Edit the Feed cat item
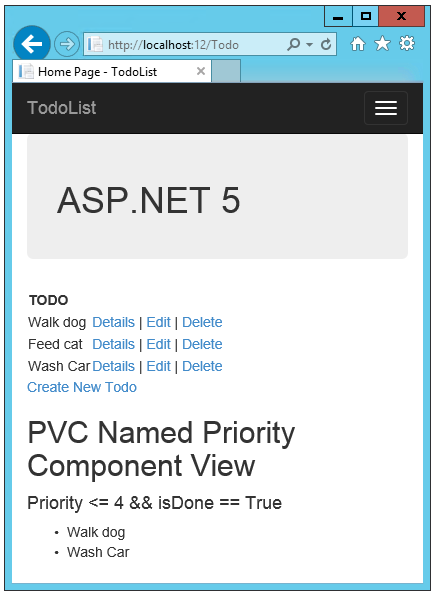This screenshot has height=596, width=436. [159, 344]
